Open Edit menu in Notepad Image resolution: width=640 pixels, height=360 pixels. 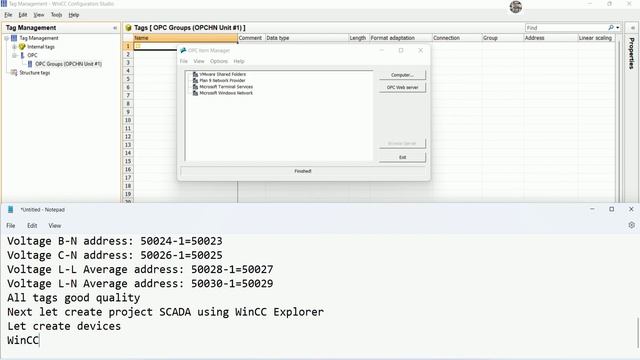32,225
